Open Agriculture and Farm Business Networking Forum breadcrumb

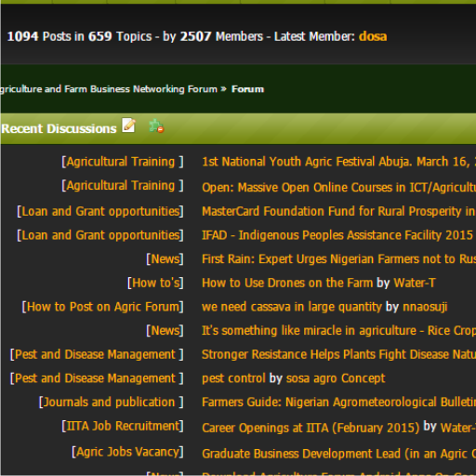(x=109, y=89)
